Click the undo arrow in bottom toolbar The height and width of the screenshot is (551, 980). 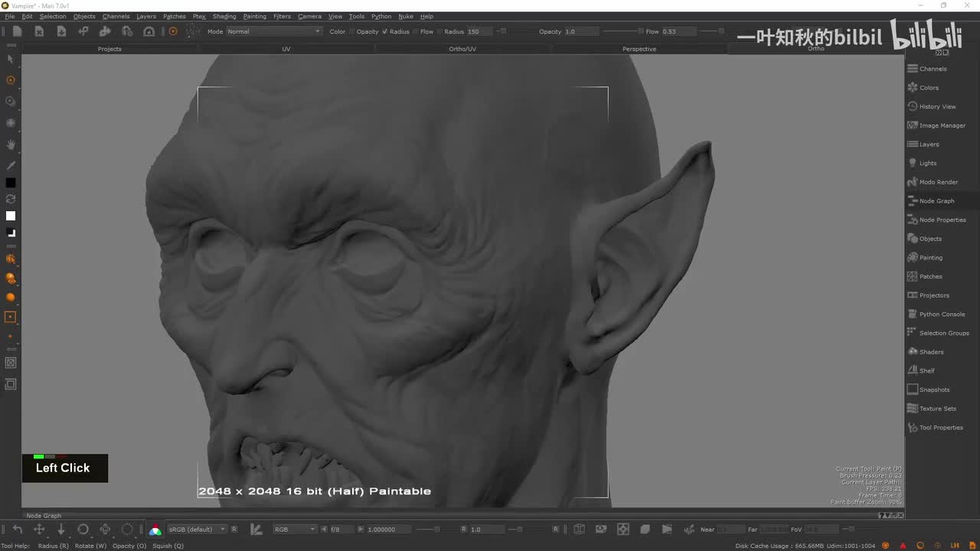[18, 529]
